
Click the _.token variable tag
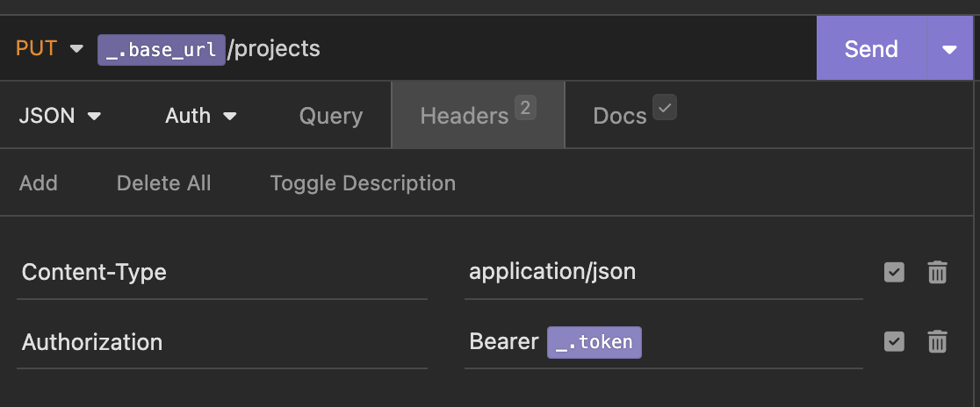(594, 342)
